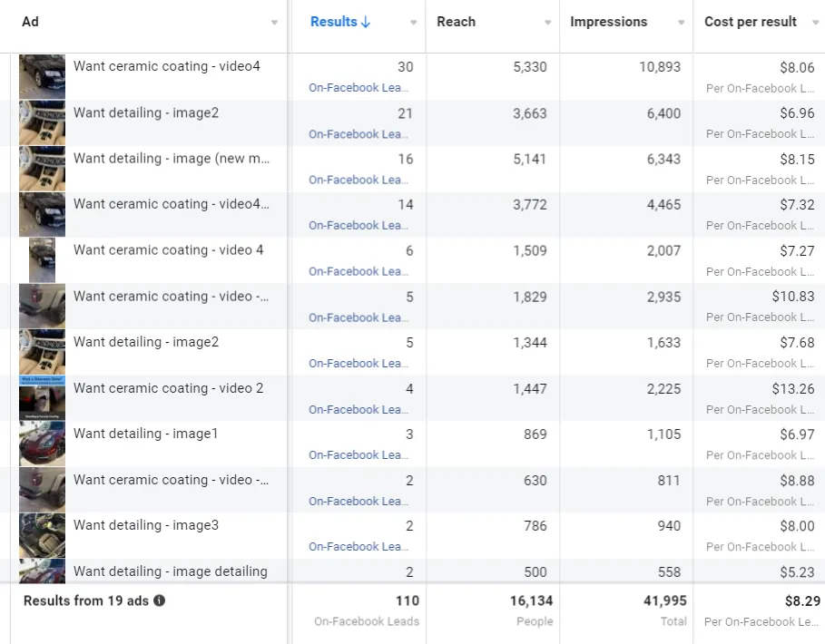The width and height of the screenshot is (825, 644).
Task: Click thumbnail of Want ceramic coating - video 2
Action: (43, 397)
